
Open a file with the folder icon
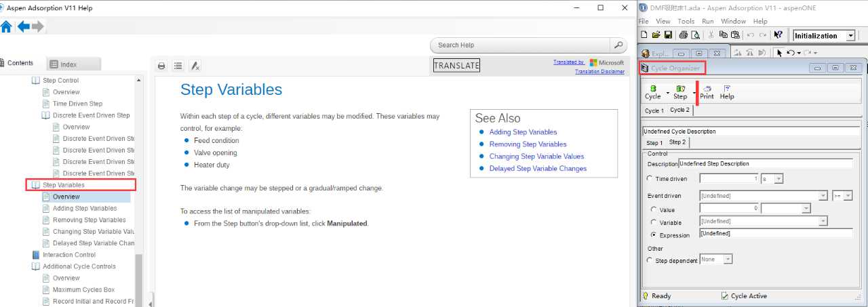click(x=656, y=35)
